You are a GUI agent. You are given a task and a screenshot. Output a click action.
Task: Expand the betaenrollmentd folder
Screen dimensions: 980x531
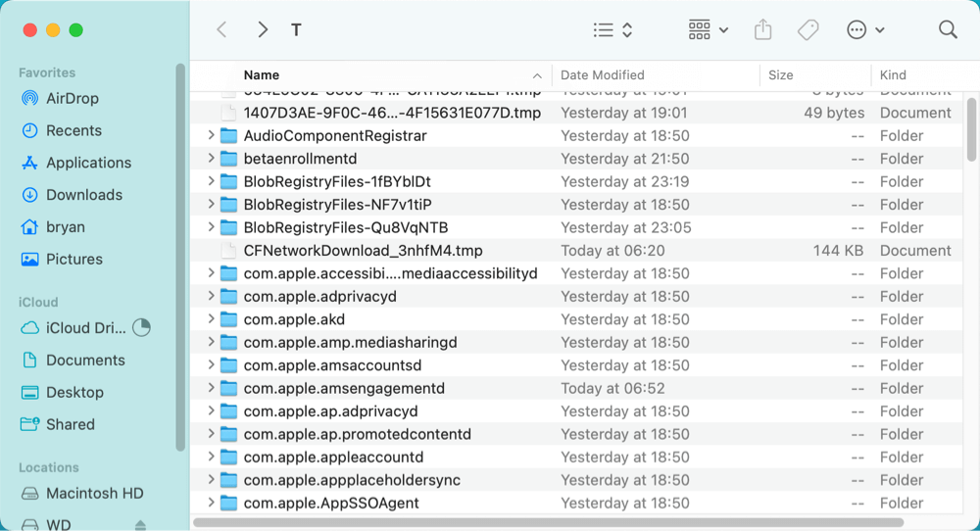212,159
